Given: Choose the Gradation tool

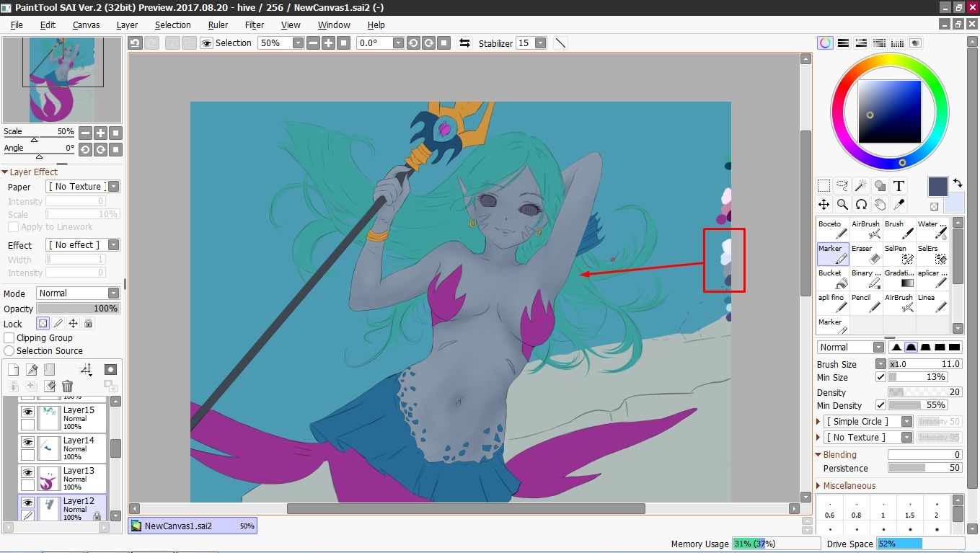Looking at the screenshot, I should tap(899, 278).
